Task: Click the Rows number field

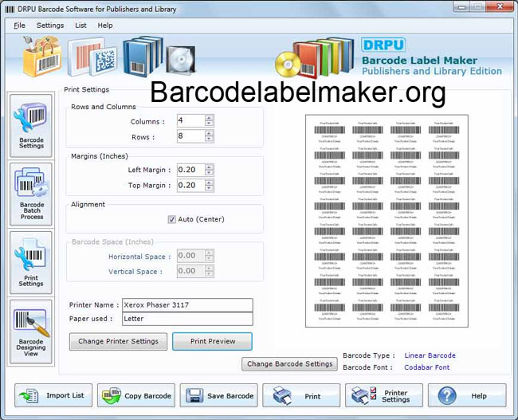Action: click(x=191, y=136)
